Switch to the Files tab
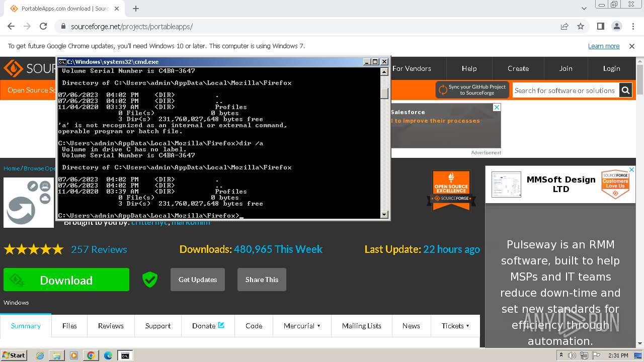Image resolution: width=644 pixels, height=362 pixels. pos(69,326)
